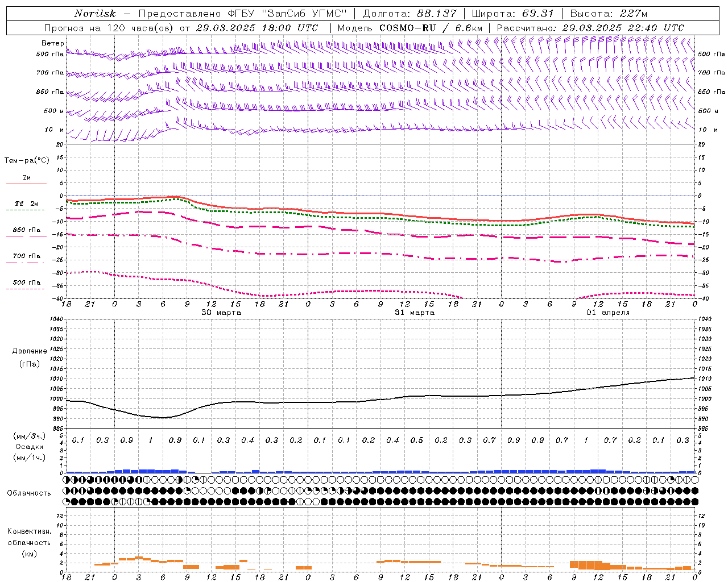Click the "31 марта" date label
Screen dimensions: 728x582
click(x=415, y=313)
